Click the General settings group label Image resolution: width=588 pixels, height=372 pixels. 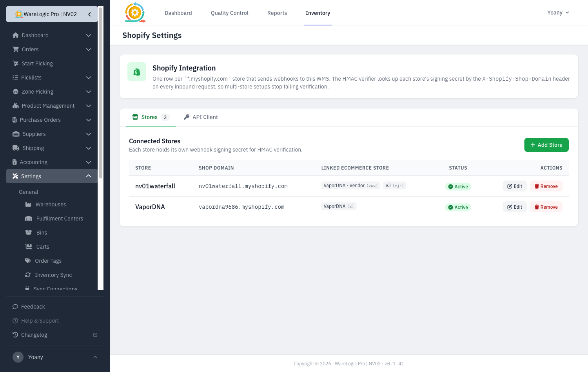point(28,192)
